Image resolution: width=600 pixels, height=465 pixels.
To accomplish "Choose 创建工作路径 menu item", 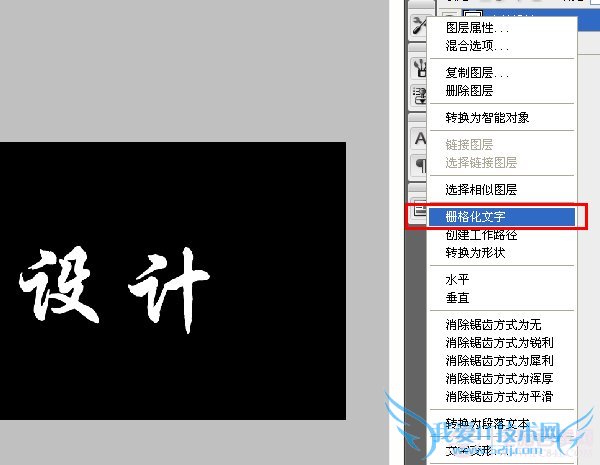I will (x=502, y=235).
